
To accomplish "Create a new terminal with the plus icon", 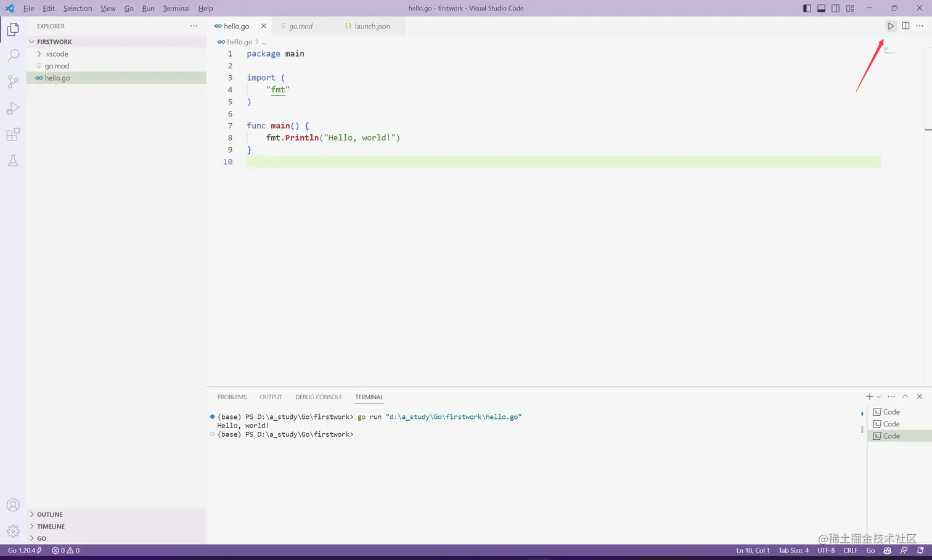I will (869, 397).
